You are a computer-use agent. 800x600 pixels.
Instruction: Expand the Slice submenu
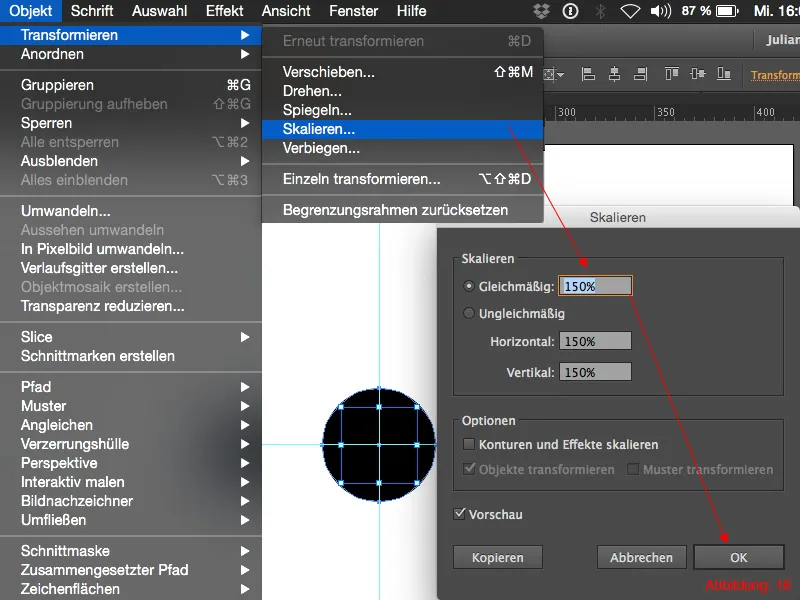[131, 337]
